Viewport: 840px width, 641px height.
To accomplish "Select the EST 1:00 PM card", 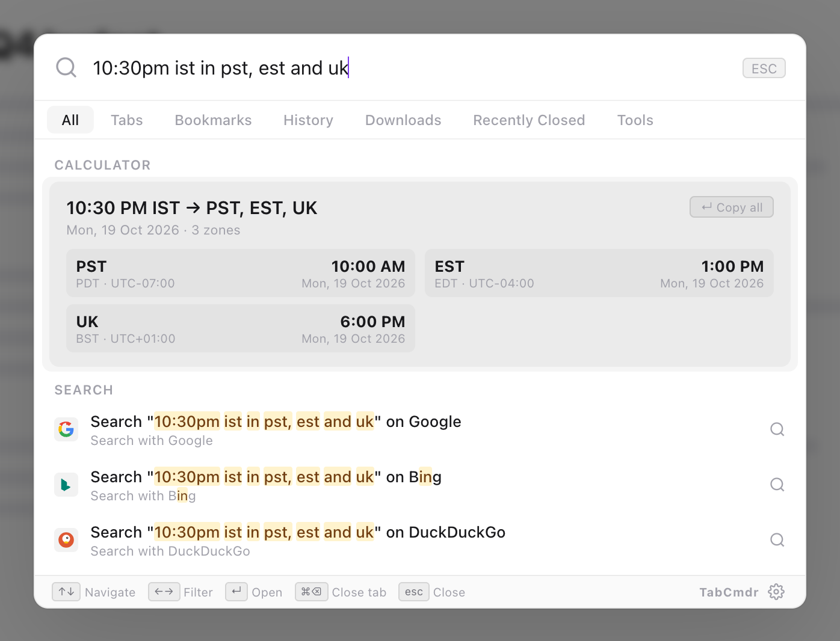I will click(x=599, y=273).
